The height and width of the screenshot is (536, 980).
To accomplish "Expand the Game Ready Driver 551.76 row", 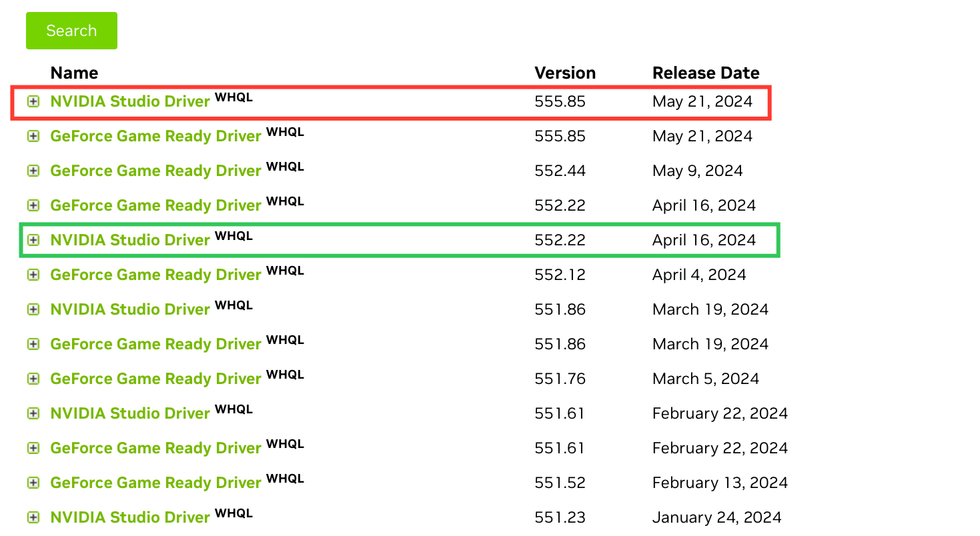I will (x=33, y=379).
